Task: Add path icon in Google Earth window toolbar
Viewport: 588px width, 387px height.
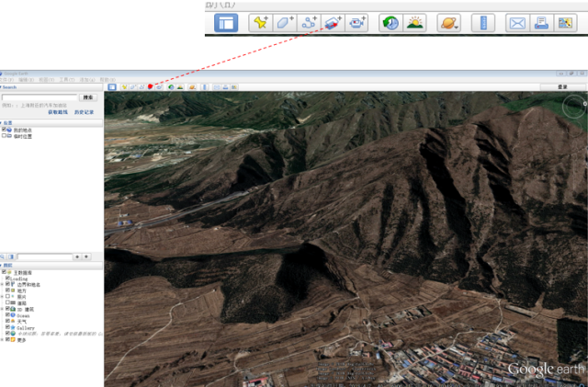Action: [x=141, y=87]
